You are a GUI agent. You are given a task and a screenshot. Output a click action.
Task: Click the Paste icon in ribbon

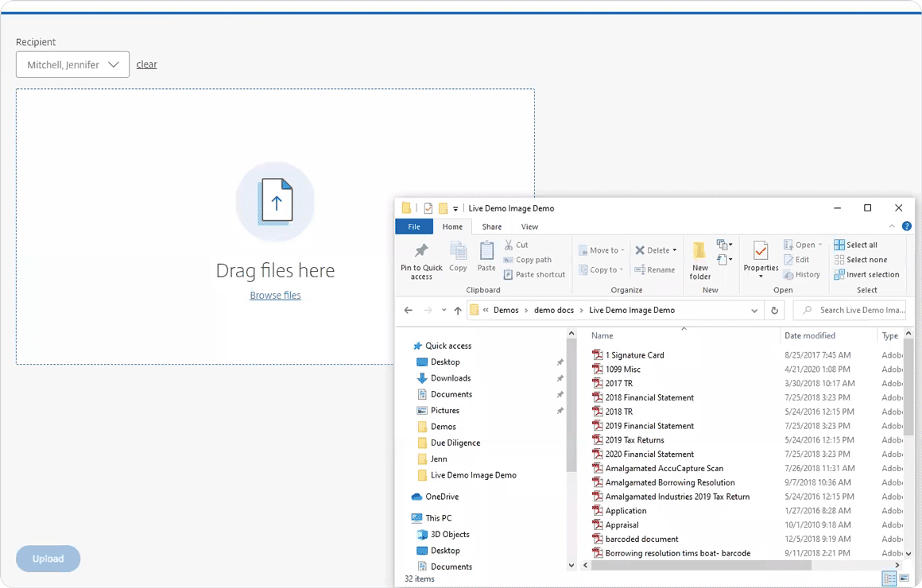(486, 253)
